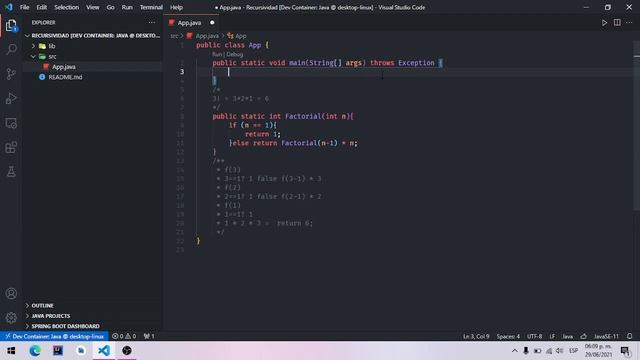Expand the lib folder

[33, 46]
